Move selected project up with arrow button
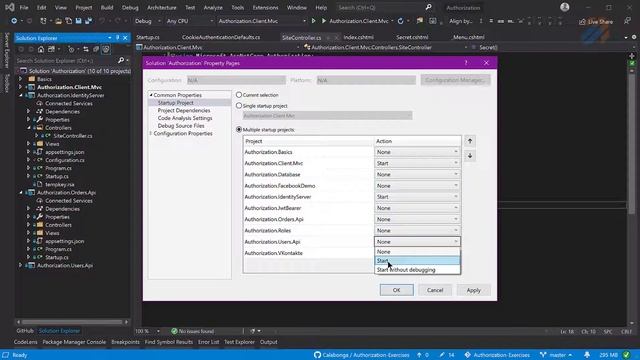Screen dimensions: 640x360 pos(470,141)
